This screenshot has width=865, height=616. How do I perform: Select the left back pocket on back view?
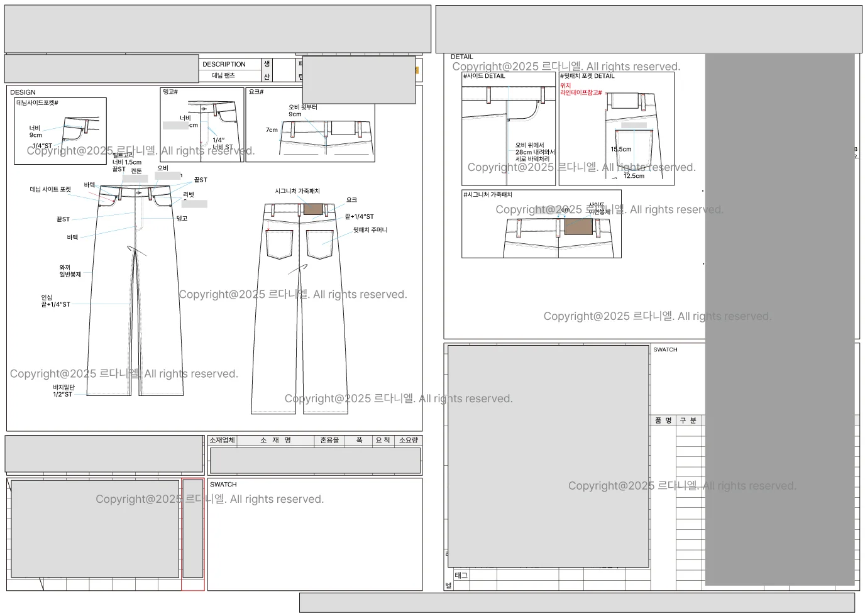point(280,245)
